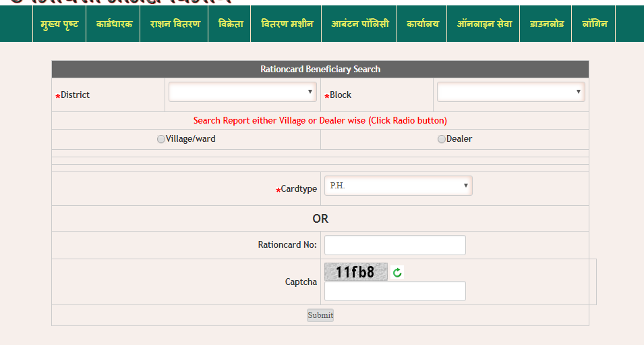This screenshot has width=644, height=345.
Task: Focus the Rationcard No input field
Action: (395, 245)
